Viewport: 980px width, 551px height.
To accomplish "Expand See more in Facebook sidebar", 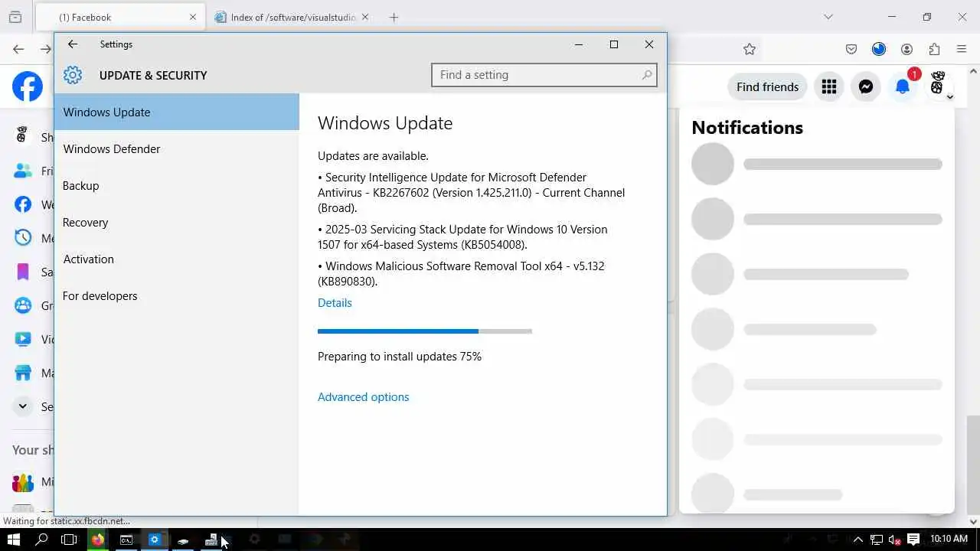I will [x=23, y=406].
